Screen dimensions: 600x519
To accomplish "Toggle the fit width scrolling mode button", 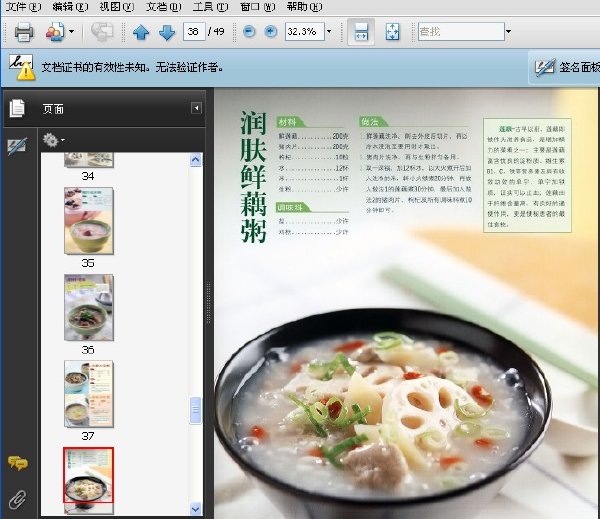I will [361, 32].
